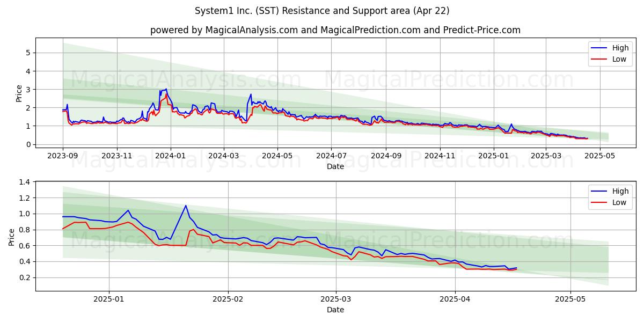Click 'High' in the upper chart legend
644x322 pixels.
tap(620, 48)
